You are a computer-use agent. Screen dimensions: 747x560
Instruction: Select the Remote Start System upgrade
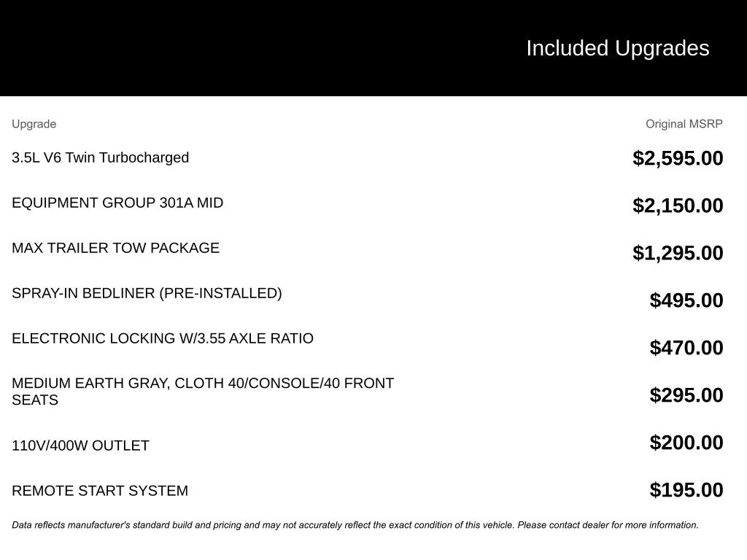tap(100, 491)
